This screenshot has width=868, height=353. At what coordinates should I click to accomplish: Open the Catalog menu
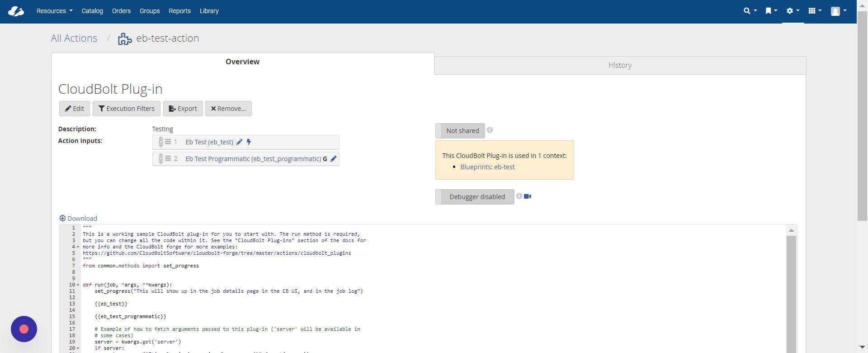pyautogui.click(x=92, y=11)
